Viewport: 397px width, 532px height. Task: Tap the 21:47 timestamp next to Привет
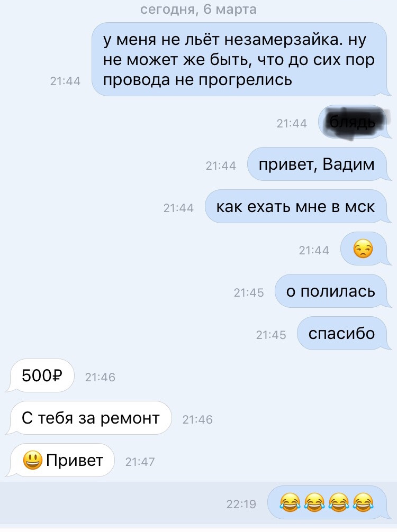140,462
